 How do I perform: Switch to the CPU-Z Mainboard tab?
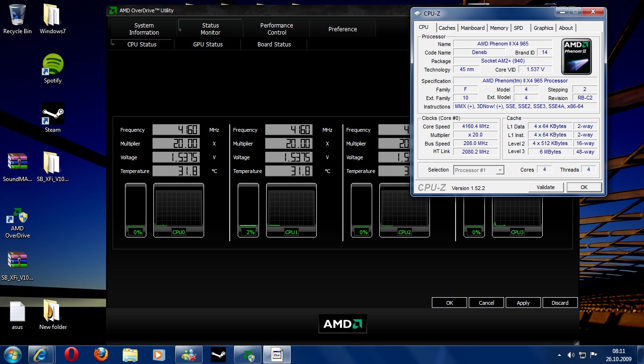pyautogui.click(x=473, y=28)
